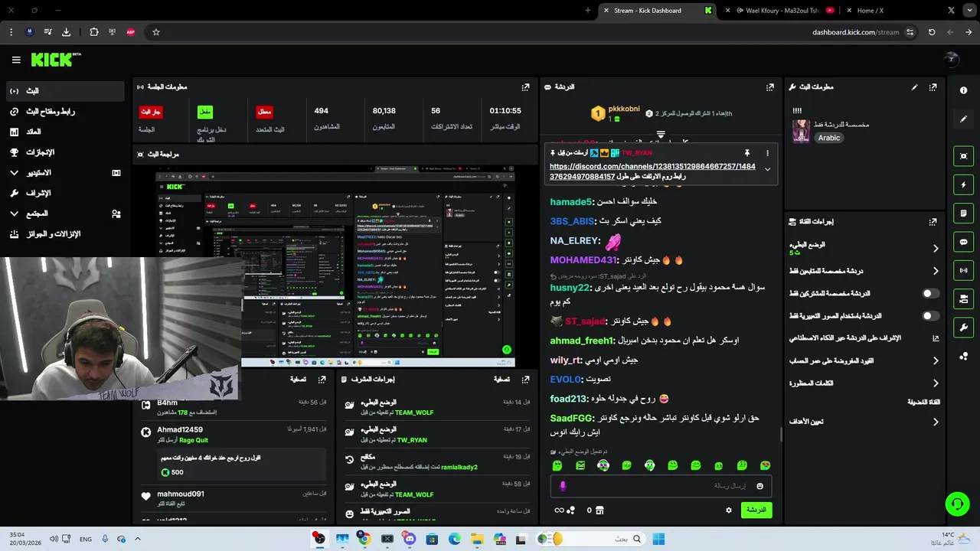Pop out the session info panel

(525, 87)
